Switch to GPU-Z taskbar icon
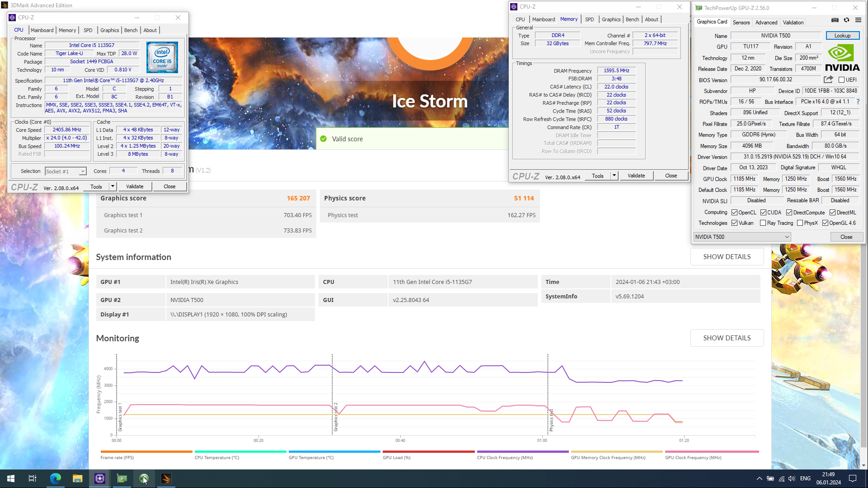Viewport: 868px width, 488px height. (x=122, y=479)
